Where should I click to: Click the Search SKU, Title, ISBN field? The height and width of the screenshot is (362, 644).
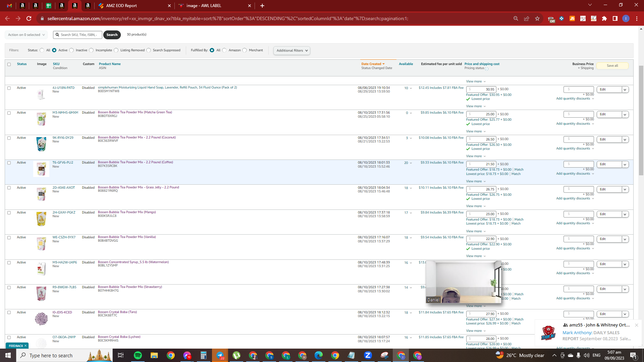click(x=78, y=35)
